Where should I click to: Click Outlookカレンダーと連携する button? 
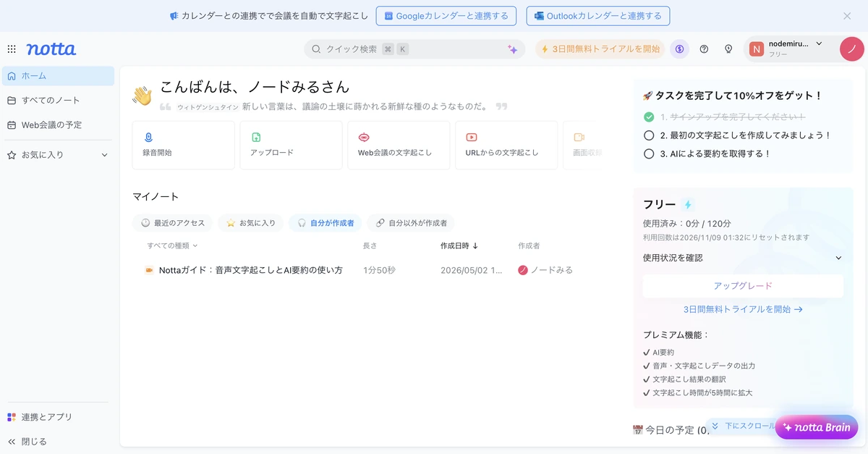click(x=598, y=16)
